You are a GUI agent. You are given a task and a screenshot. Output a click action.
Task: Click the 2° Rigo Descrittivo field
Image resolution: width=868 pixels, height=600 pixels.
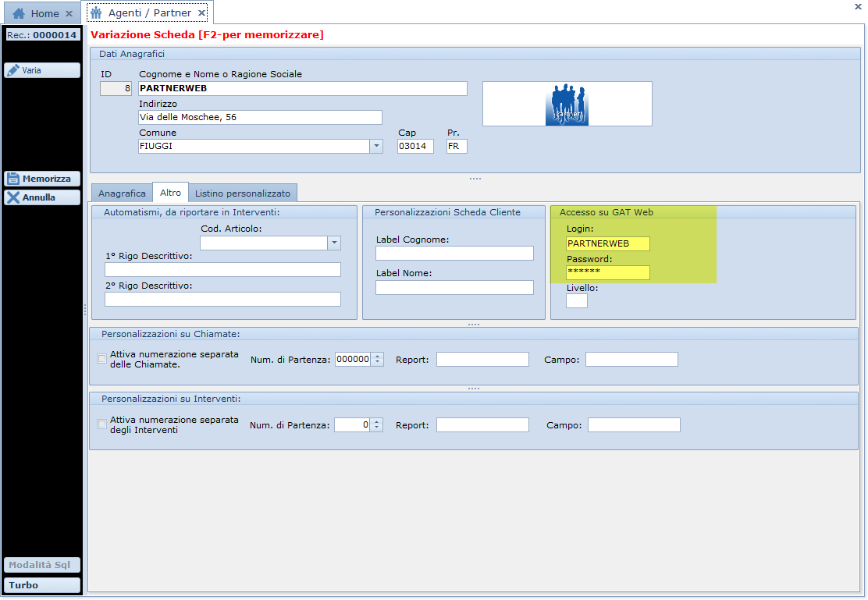(222, 300)
